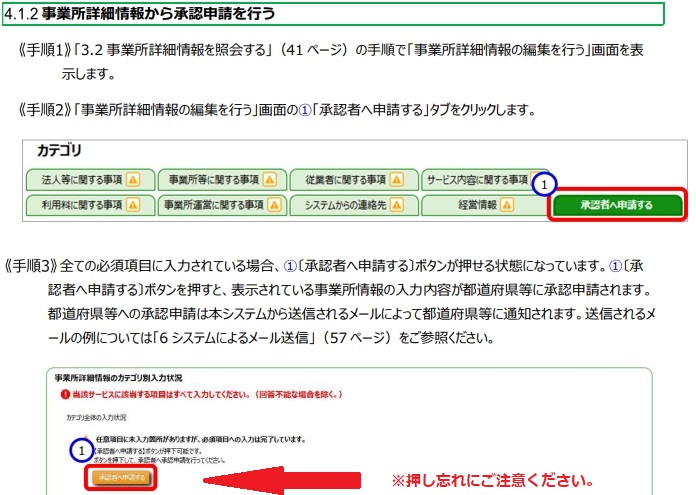The image size is (696, 495).
Task: Open the 法人等に関する事項 category tab
Action: (91, 180)
